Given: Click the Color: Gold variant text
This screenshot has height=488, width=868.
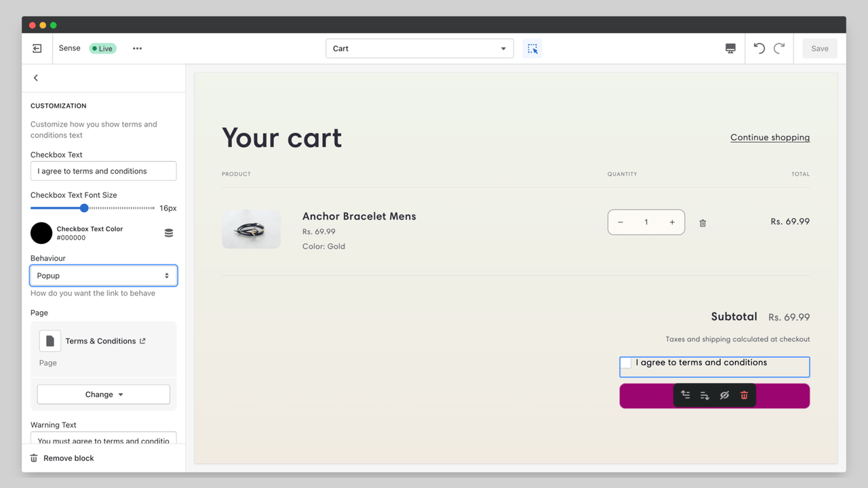Looking at the screenshot, I should coord(323,246).
